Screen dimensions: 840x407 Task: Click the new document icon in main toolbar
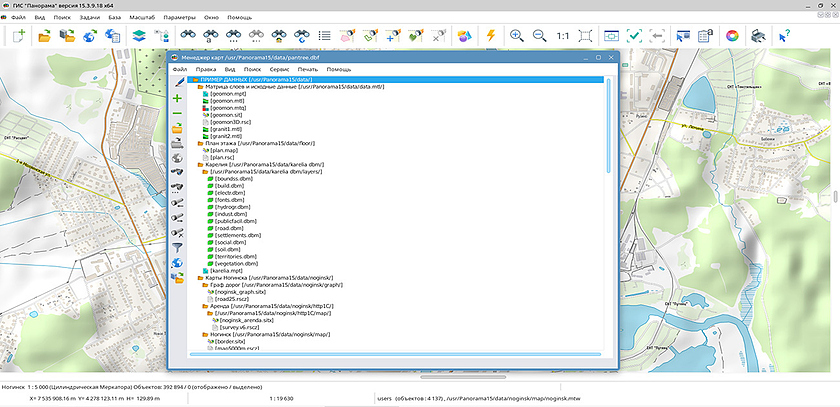(x=20, y=35)
